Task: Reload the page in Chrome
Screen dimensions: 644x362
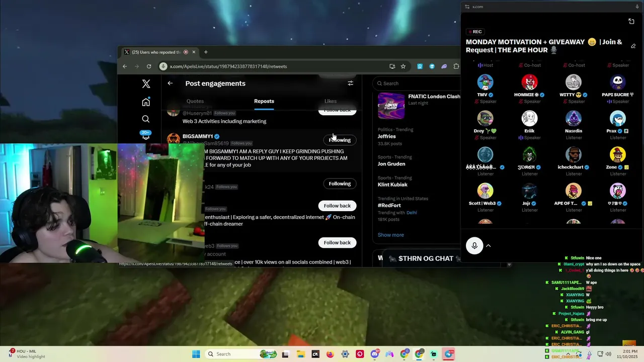Action: pyautogui.click(x=149, y=66)
